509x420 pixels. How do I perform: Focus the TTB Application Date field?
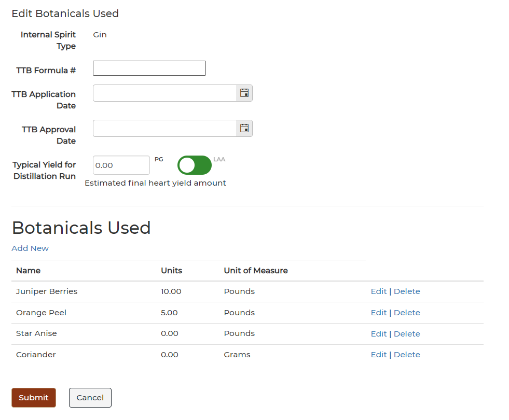164,93
